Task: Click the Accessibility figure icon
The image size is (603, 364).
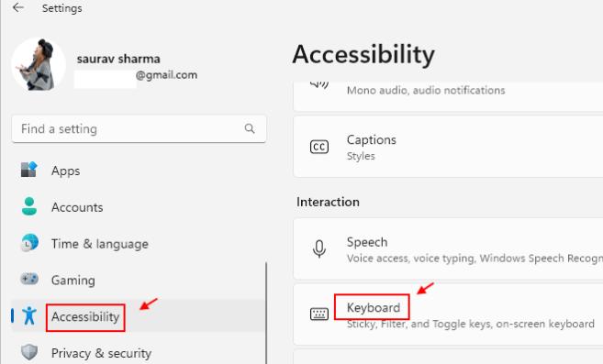Action: (29, 315)
